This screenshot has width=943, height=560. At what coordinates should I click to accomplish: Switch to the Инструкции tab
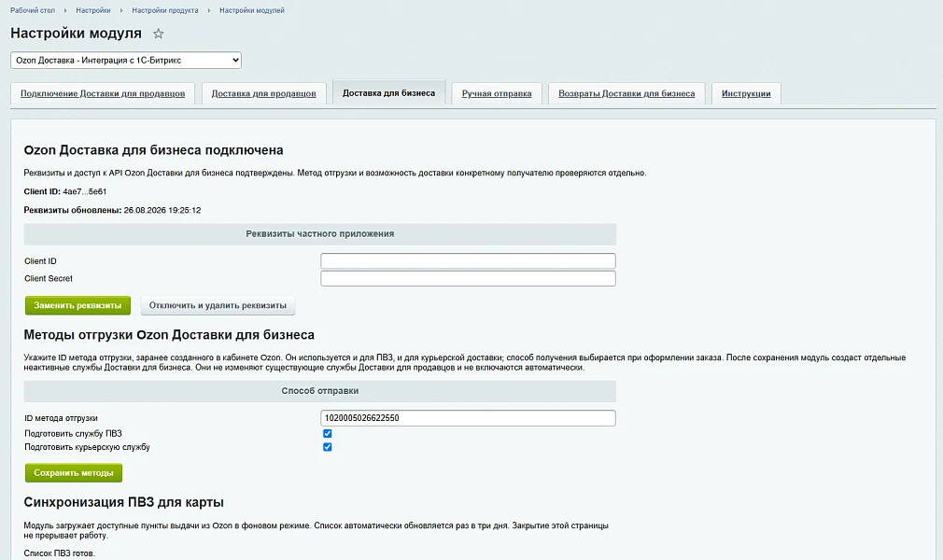[746, 93]
